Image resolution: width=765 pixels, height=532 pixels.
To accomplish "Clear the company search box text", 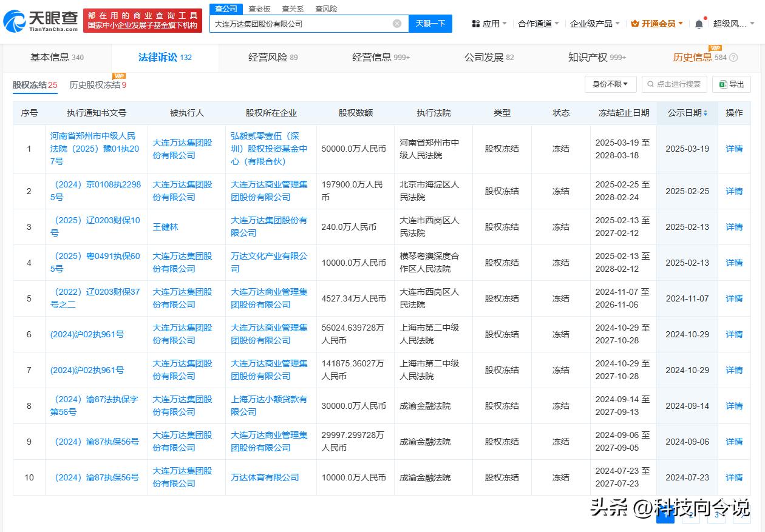I will click(x=397, y=24).
